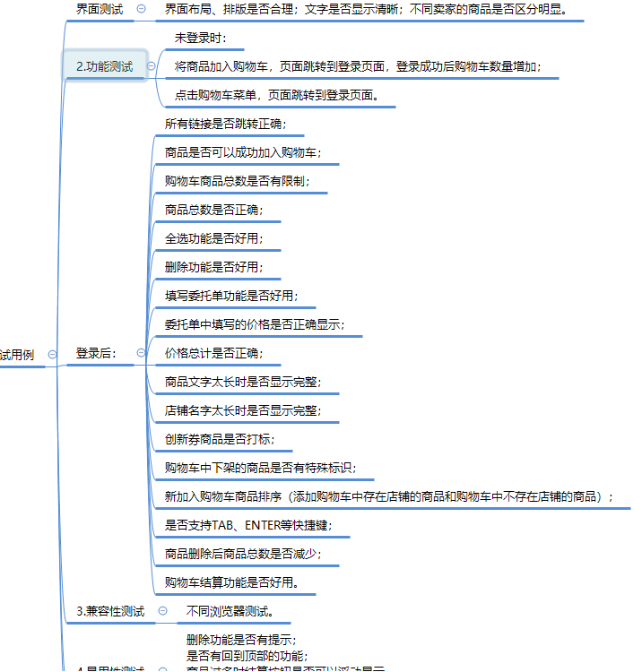
Task: Select node 删除功能是否有提示
Action: tap(241, 641)
